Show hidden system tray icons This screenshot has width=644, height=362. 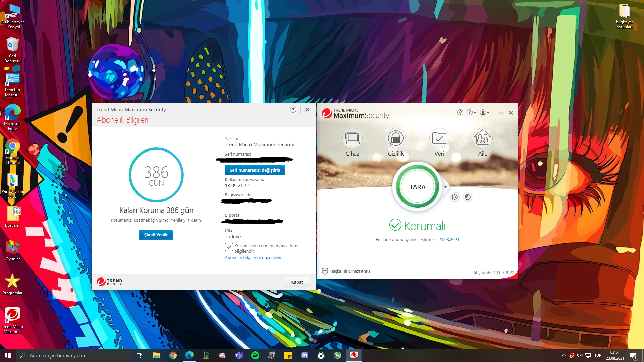564,355
